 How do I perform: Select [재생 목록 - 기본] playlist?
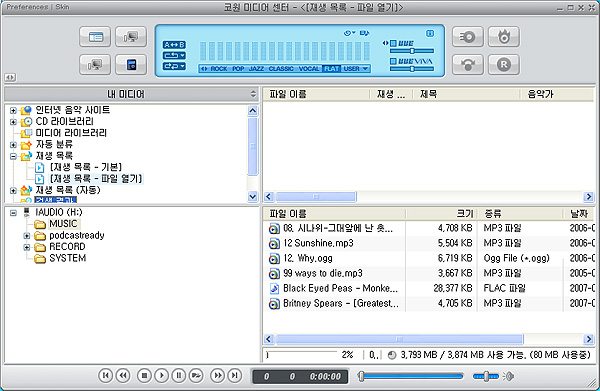(86, 167)
